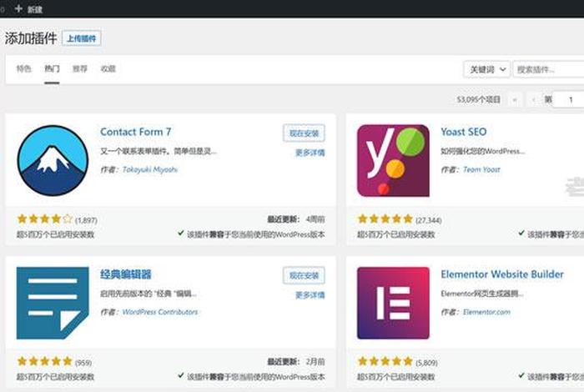Open Elementor Website Builder title link
This screenshot has height=392, width=584.
[x=502, y=274]
